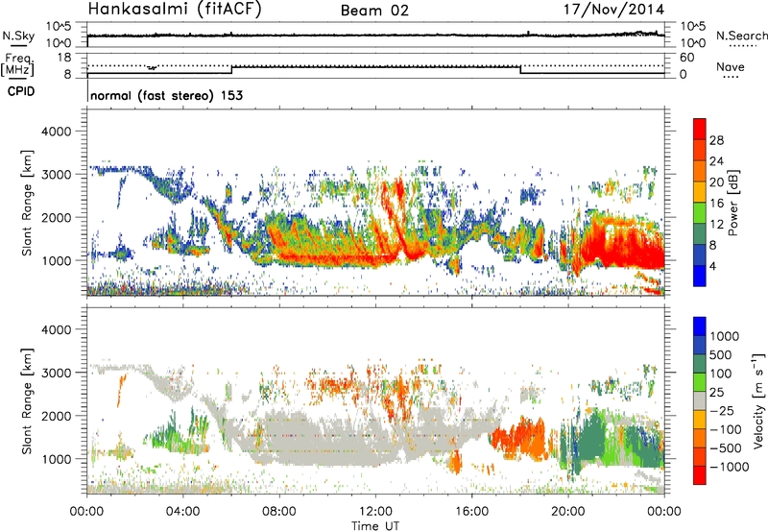Select the Time UT axis title
The image size is (768, 532).
tap(375, 525)
